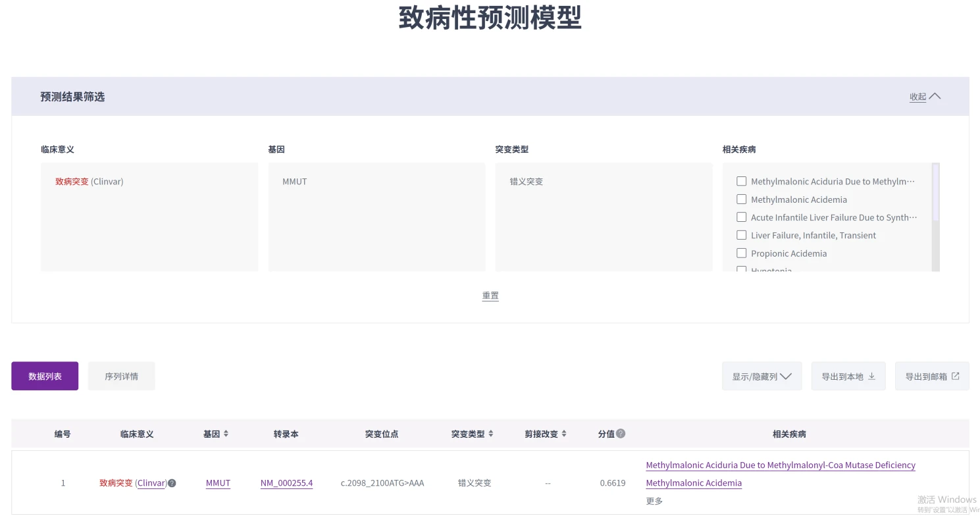Screen dimensions: 980x522
Task: Open the 显示/隐藏列 dropdown
Action: (x=761, y=377)
